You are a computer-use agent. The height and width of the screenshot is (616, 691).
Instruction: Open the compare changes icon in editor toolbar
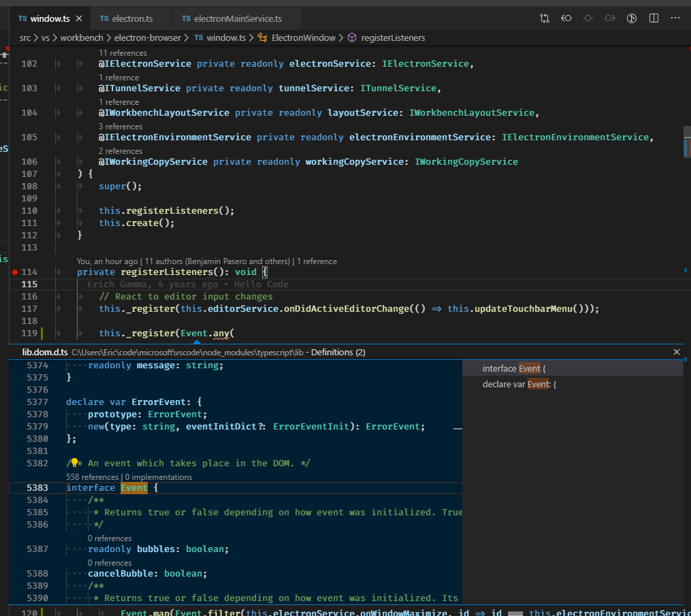(x=545, y=18)
